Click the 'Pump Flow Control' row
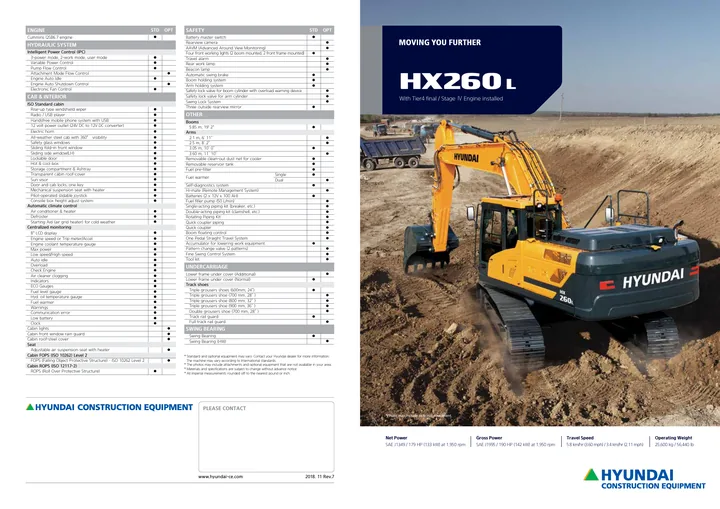 tap(101, 68)
